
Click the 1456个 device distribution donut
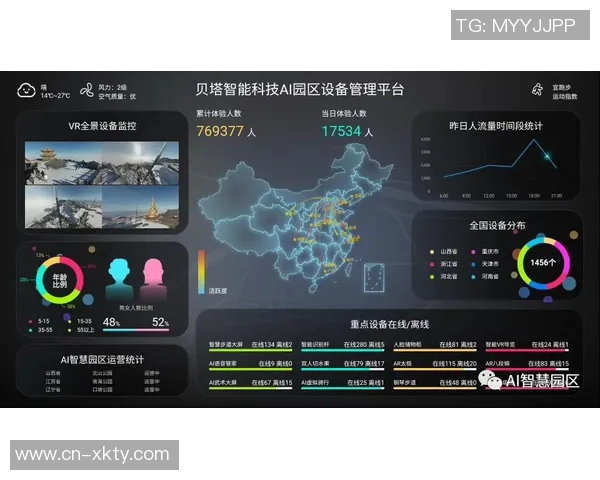(543, 263)
